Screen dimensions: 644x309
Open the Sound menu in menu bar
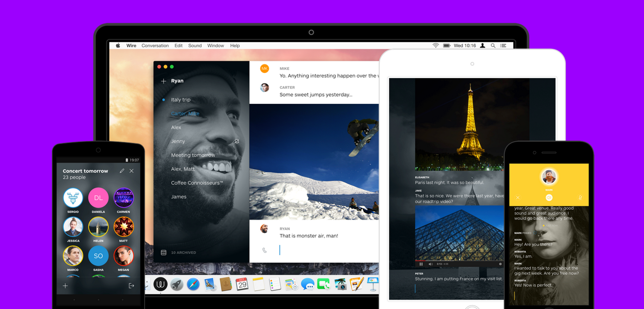(195, 46)
